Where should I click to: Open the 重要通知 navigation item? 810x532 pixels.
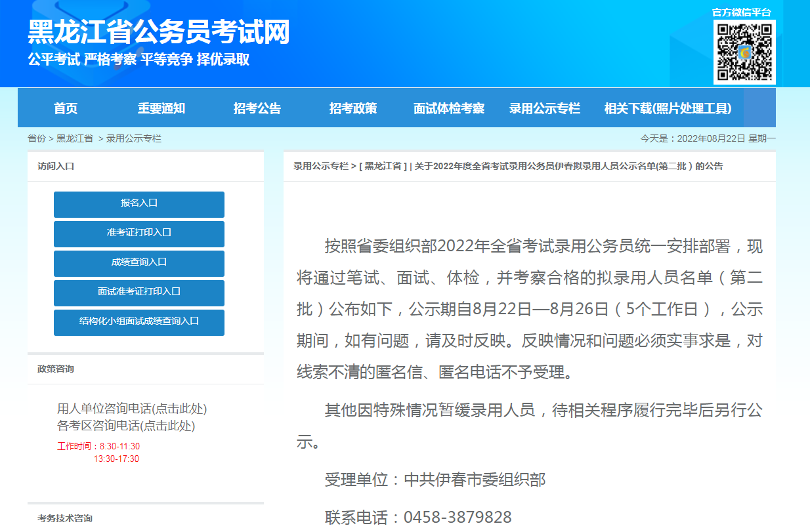tap(161, 108)
